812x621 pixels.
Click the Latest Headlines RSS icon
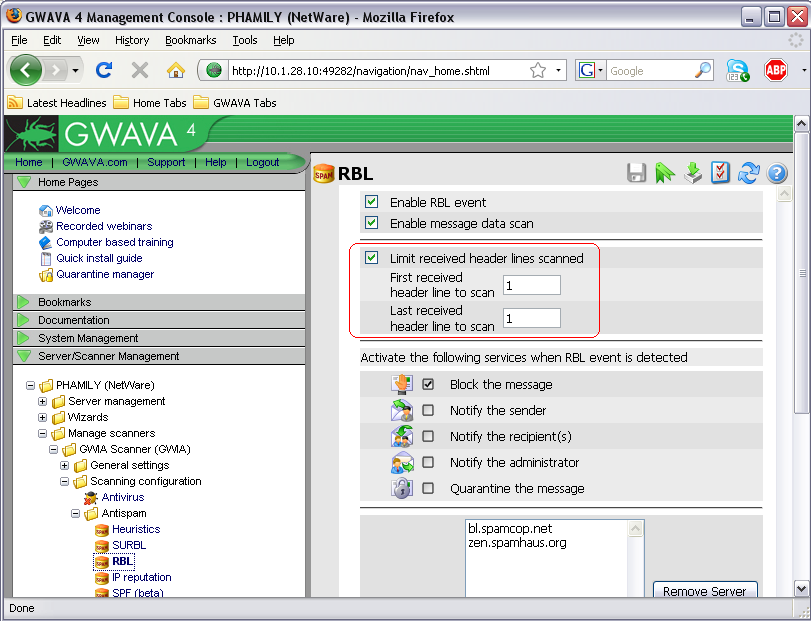tap(15, 102)
